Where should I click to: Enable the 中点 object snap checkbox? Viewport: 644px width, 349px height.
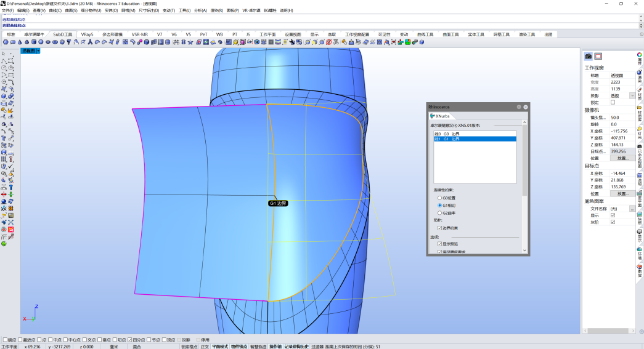click(51, 340)
